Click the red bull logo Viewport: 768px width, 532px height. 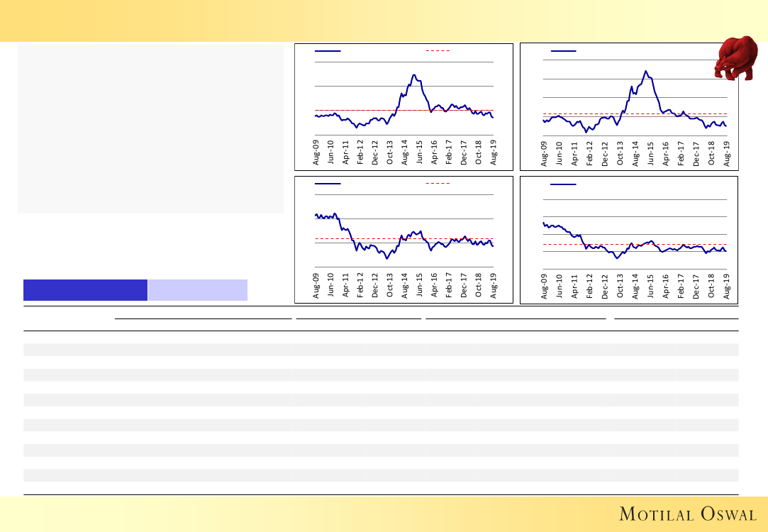739,58
